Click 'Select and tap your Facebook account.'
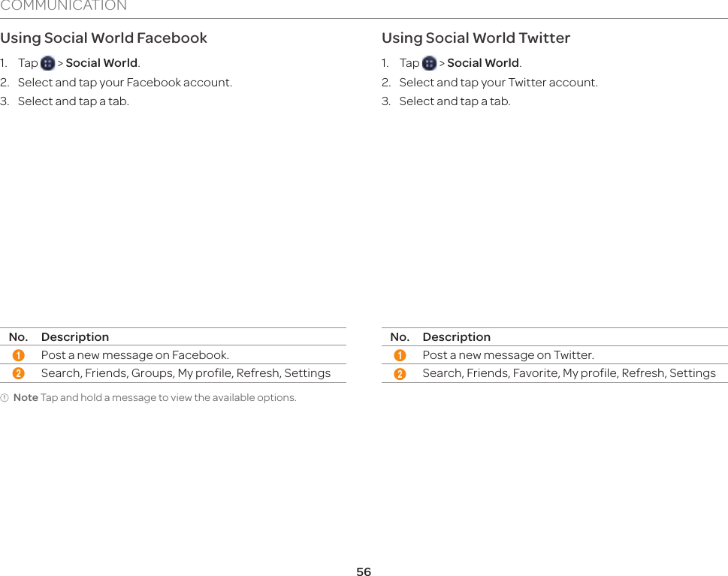728x576 pixels. point(125,83)
